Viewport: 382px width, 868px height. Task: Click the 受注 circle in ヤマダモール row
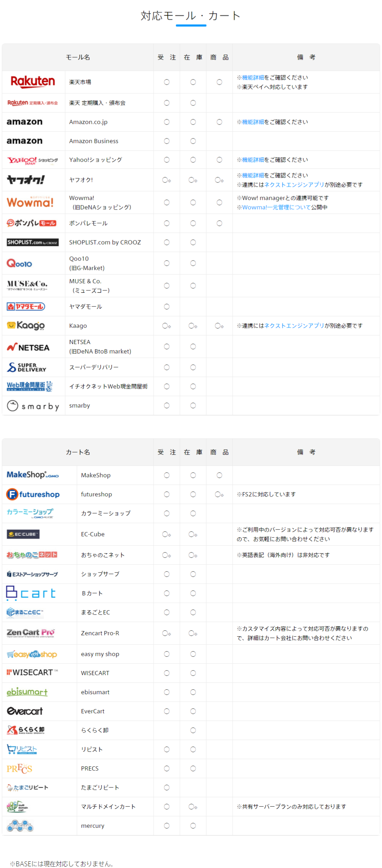[167, 307]
